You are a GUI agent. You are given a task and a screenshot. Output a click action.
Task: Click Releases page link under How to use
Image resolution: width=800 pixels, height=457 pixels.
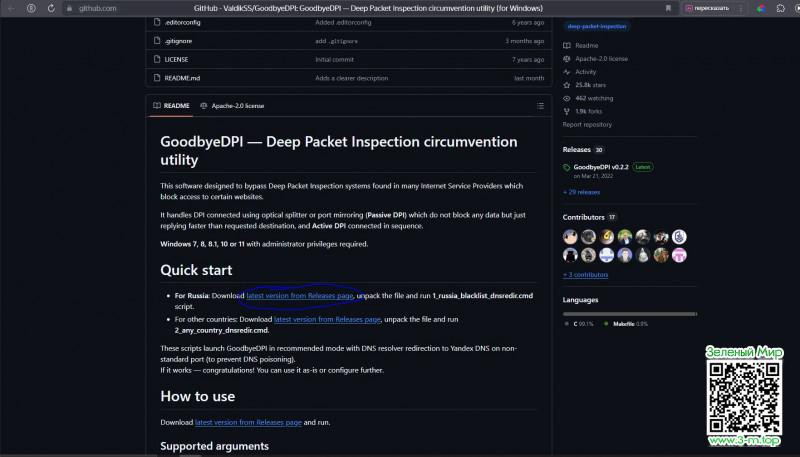248,423
